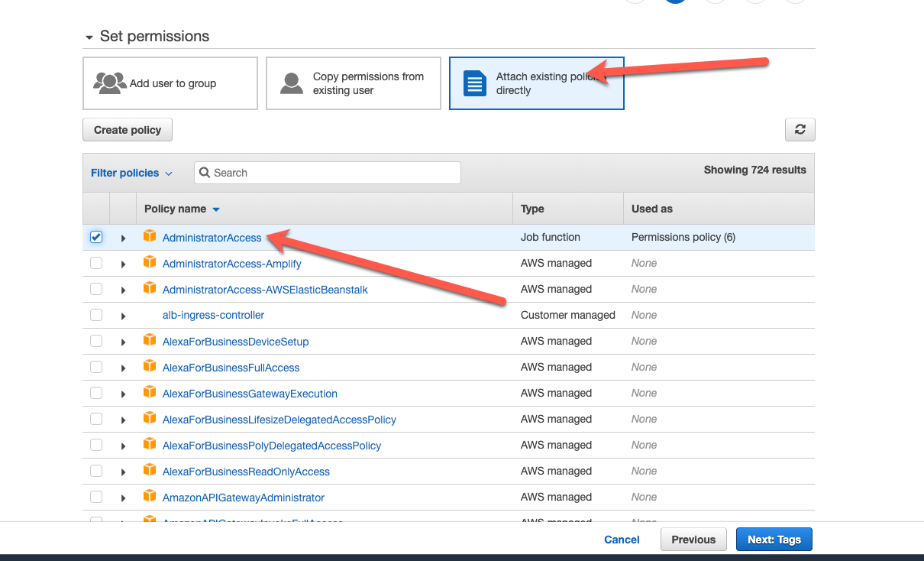
Task: Click the person icon on Copy permissions
Action: [292, 83]
